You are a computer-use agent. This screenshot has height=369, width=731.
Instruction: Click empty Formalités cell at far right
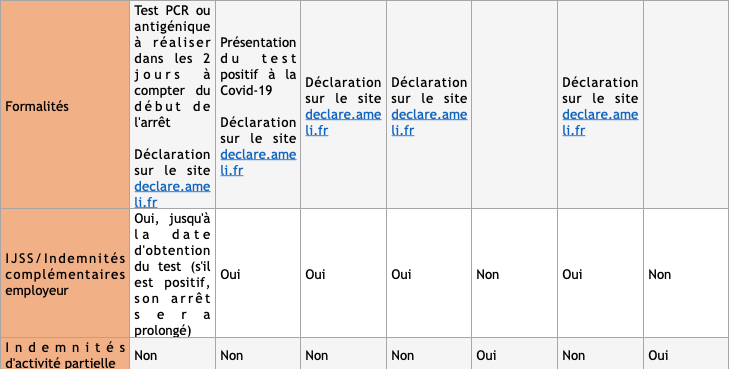(686, 105)
